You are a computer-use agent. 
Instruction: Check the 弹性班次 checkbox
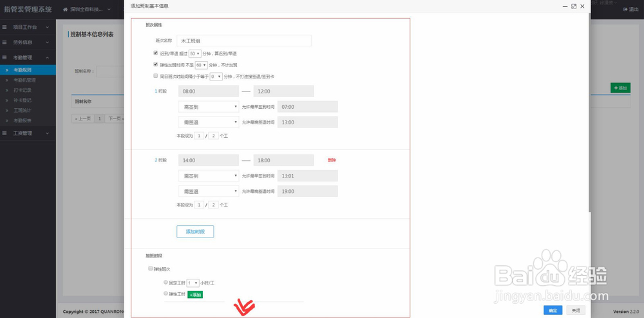point(150,269)
